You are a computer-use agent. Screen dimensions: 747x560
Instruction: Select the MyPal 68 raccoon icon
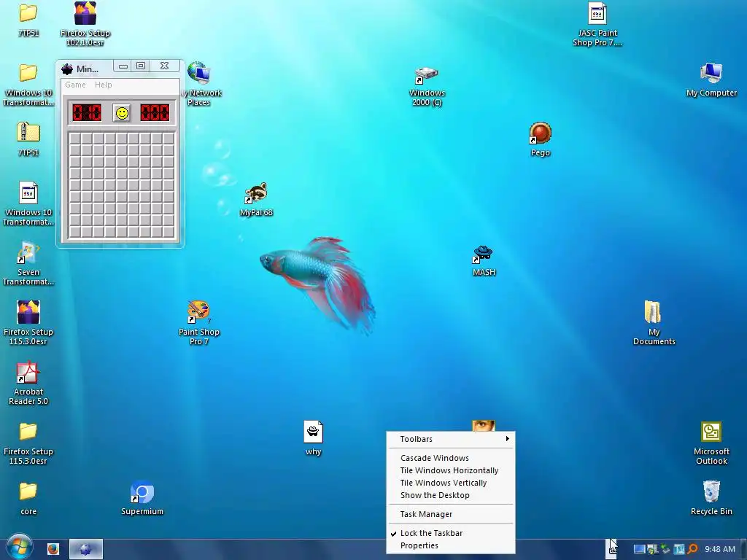[256, 192]
